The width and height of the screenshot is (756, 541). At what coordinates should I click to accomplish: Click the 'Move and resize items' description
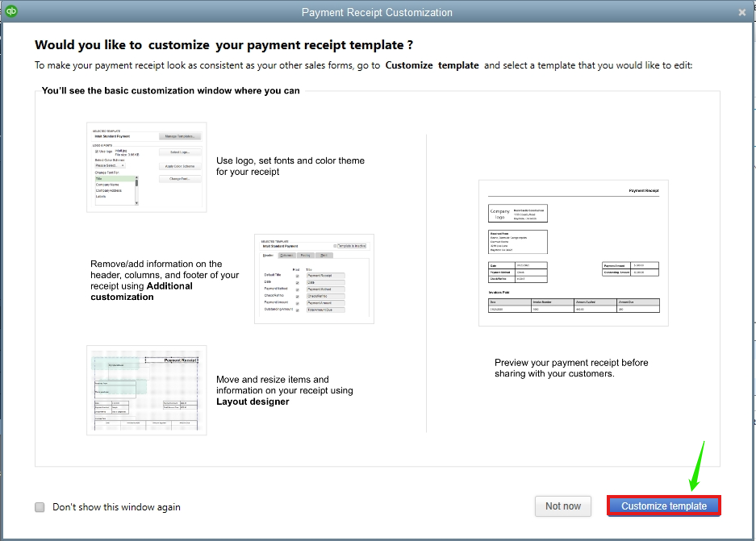285,391
